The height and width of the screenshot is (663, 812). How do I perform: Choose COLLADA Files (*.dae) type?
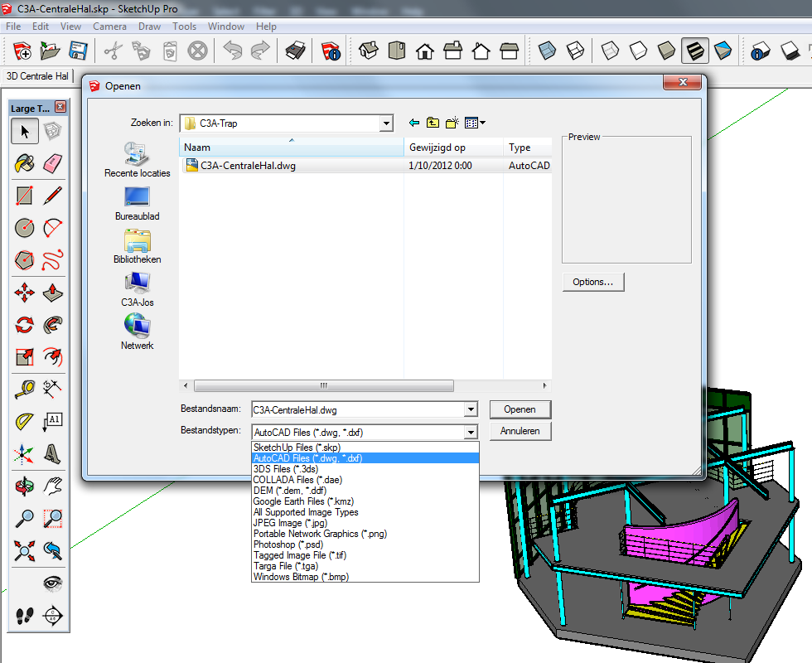[365, 480]
